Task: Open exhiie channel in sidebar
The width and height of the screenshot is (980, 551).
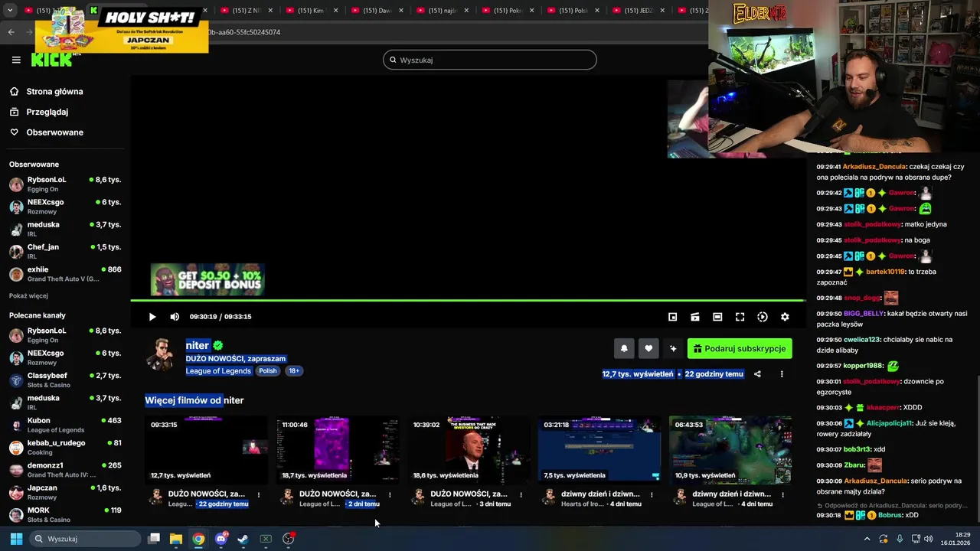Action: [65, 274]
